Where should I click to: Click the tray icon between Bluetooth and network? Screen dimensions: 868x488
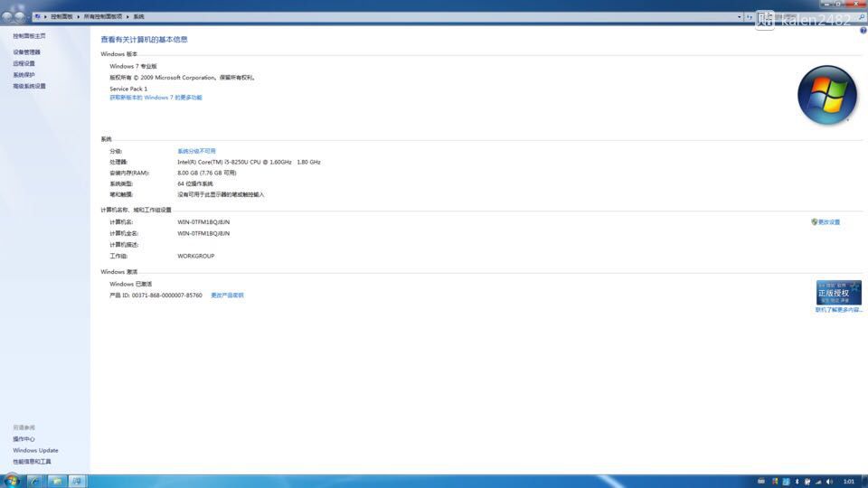[807, 482]
